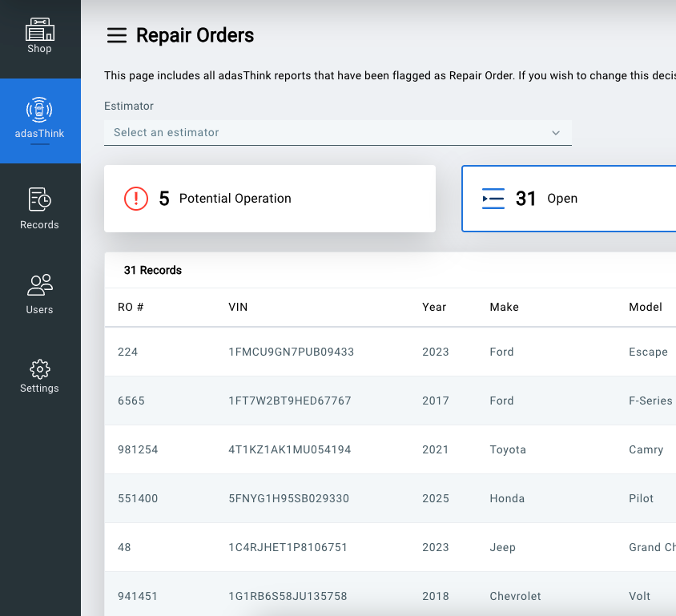Sort table by RO # column header
The image size is (676, 616).
(x=131, y=307)
